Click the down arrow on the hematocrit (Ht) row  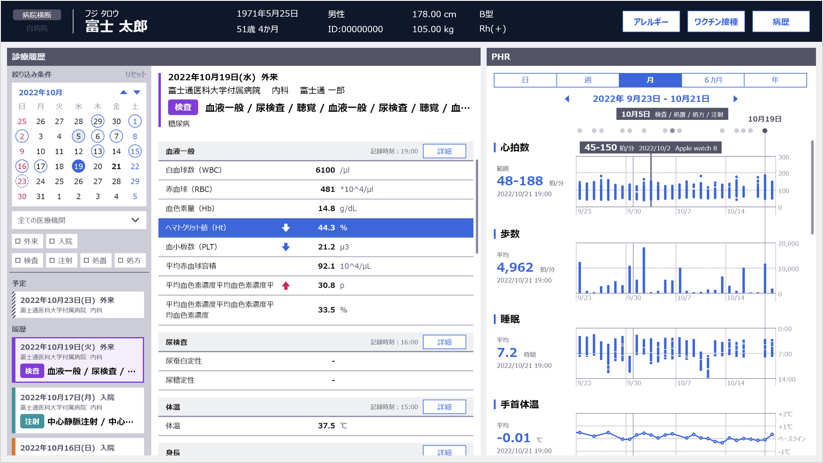click(x=286, y=228)
